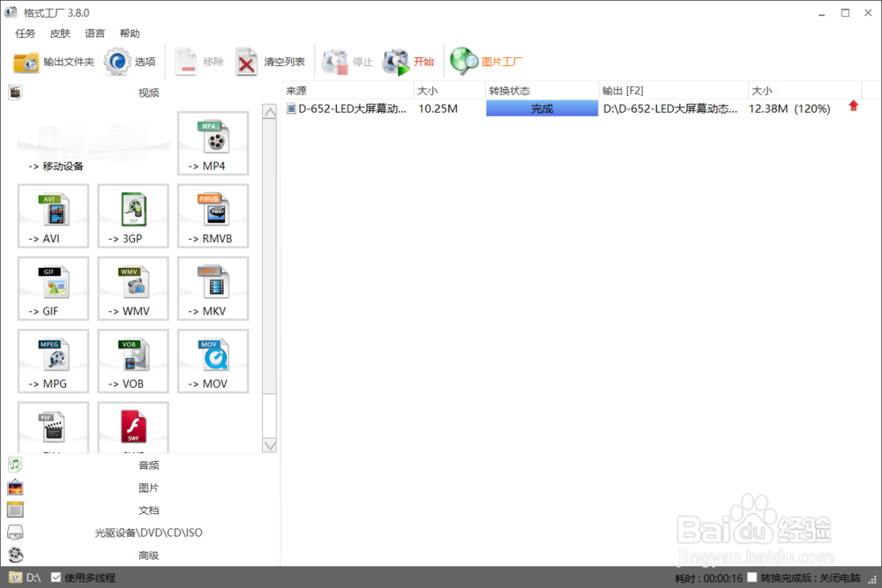This screenshot has height=588, width=882.
Task: Open 图片工厂 picture factory
Action: tap(486, 62)
